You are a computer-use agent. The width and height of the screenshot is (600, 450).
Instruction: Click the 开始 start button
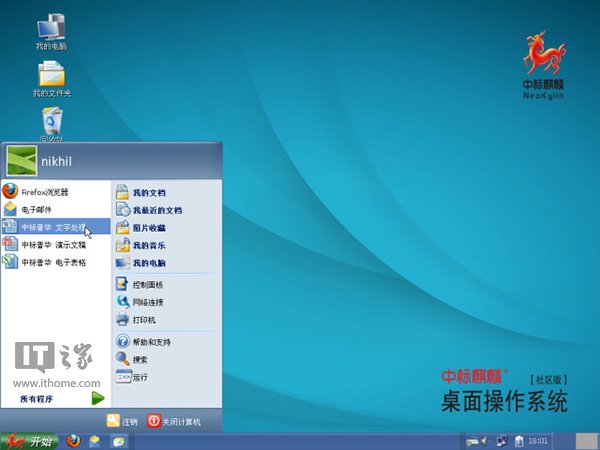click(x=29, y=441)
